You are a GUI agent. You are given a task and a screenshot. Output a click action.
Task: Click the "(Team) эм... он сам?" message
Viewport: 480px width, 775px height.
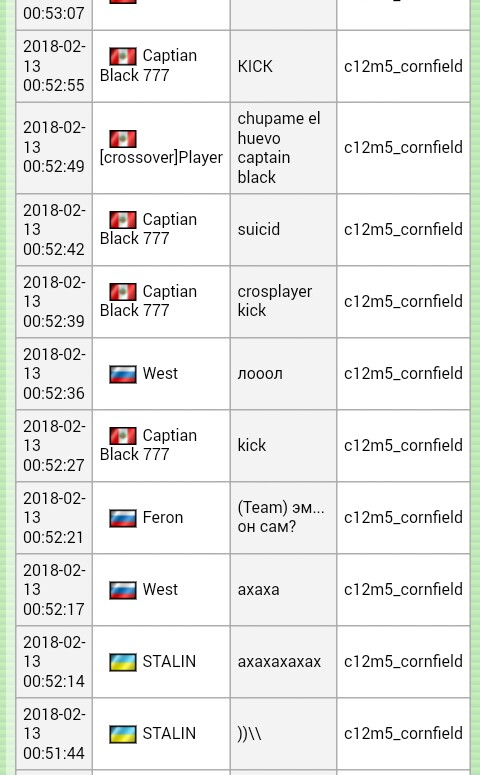[x=281, y=517]
